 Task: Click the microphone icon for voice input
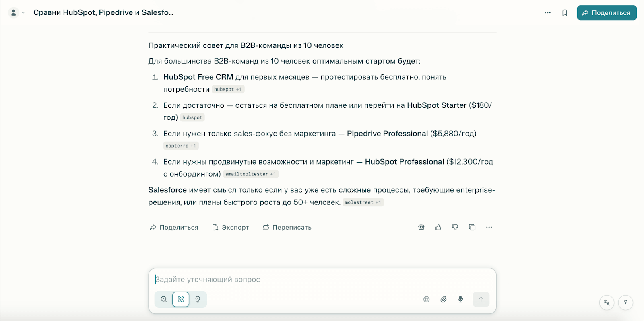(460, 299)
